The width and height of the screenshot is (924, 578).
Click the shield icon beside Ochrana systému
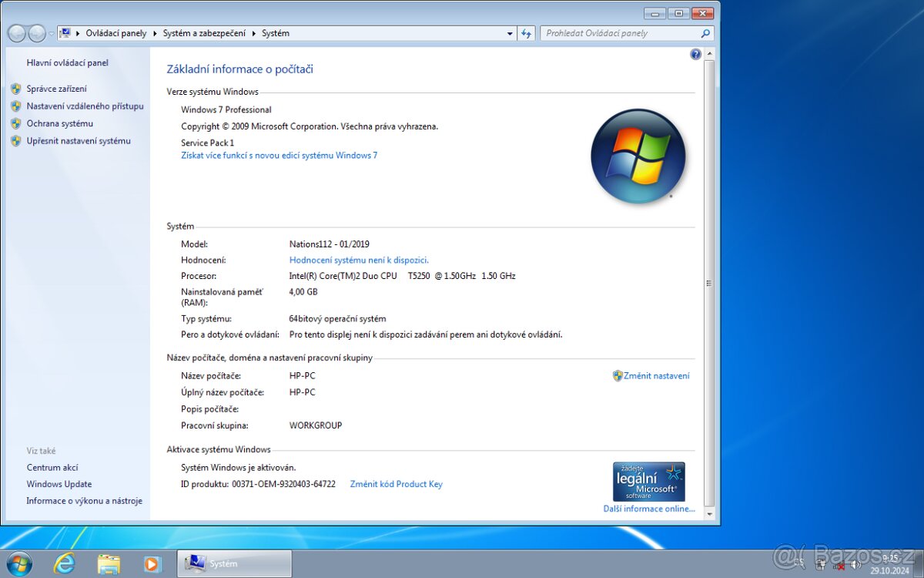coord(15,123)
